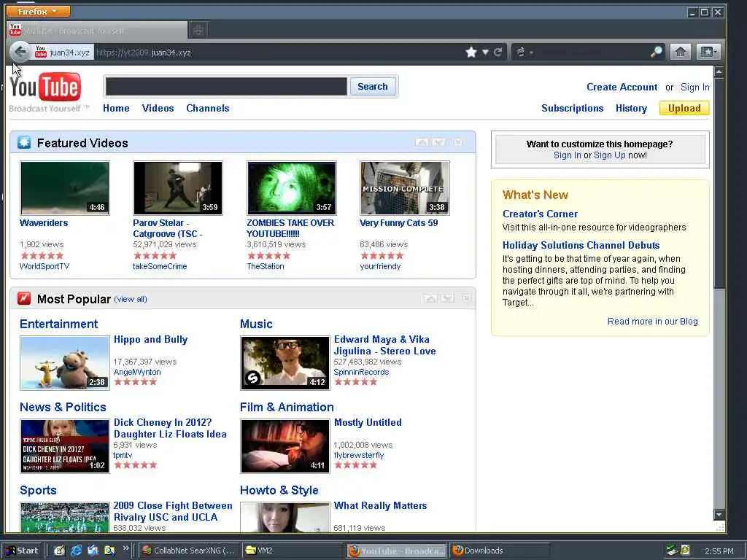Open the URL history dropdown arrow
The image size is (747, 560).
coord(485,52)
